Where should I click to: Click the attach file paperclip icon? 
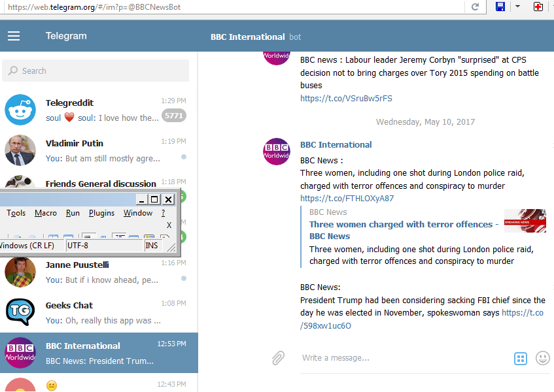tap(278, 358)
